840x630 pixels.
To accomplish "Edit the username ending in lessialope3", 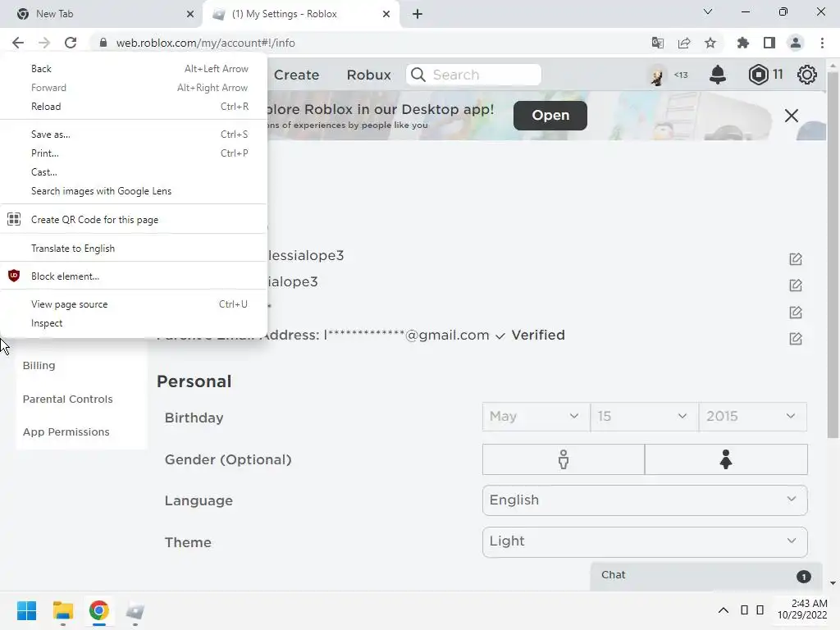I will click(x=796, y=259).
